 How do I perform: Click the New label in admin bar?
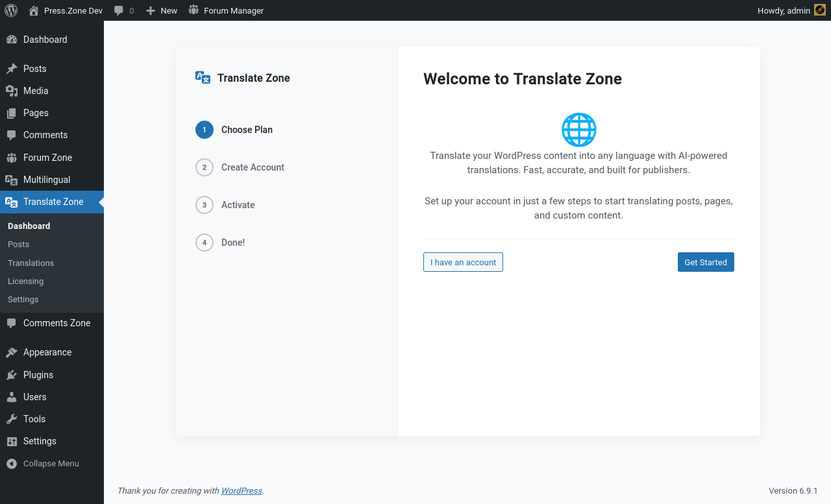point(169,10)
